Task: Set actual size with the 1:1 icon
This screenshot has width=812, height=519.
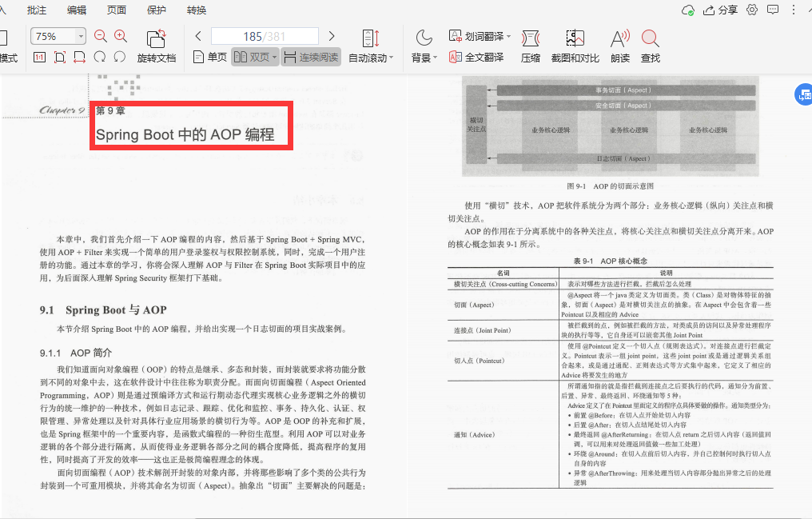Action: click(39, 57)
